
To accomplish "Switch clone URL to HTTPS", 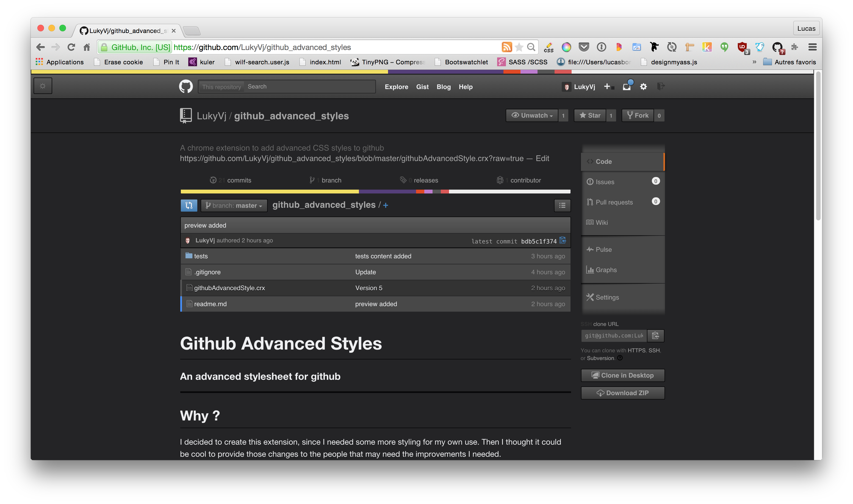I will click(x=636, y=350).
